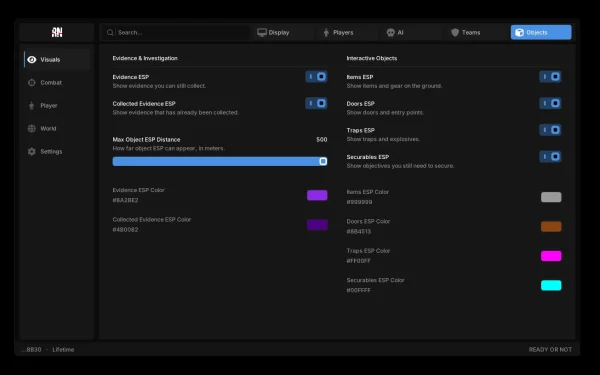Click the Lifetime license text in status bar
The image size is (600, 375).
point(63,350)
